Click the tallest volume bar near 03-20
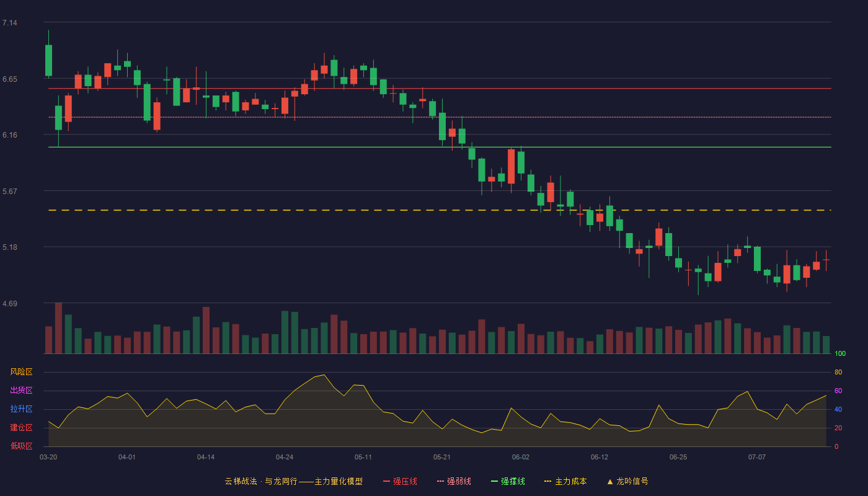Screen dimensions: 868x496 [x=58, y=328]
